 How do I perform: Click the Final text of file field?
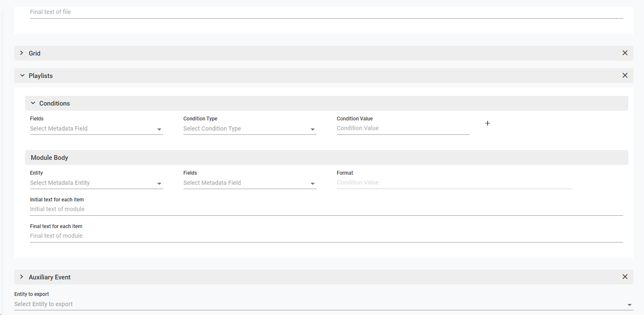pos(326,12)
